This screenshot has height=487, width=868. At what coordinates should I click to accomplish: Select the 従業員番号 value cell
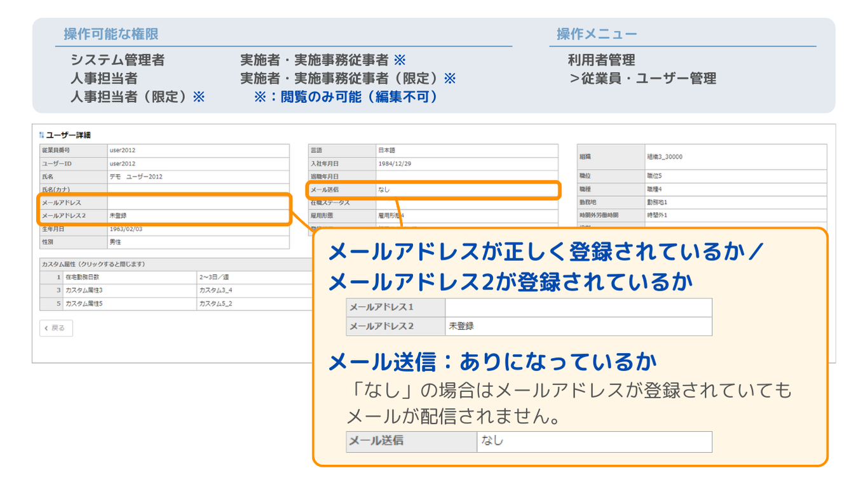[x=123, y=150]
